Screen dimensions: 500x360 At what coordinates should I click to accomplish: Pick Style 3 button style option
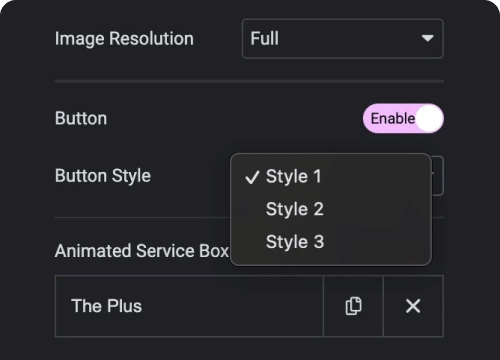tap(295, 242)
